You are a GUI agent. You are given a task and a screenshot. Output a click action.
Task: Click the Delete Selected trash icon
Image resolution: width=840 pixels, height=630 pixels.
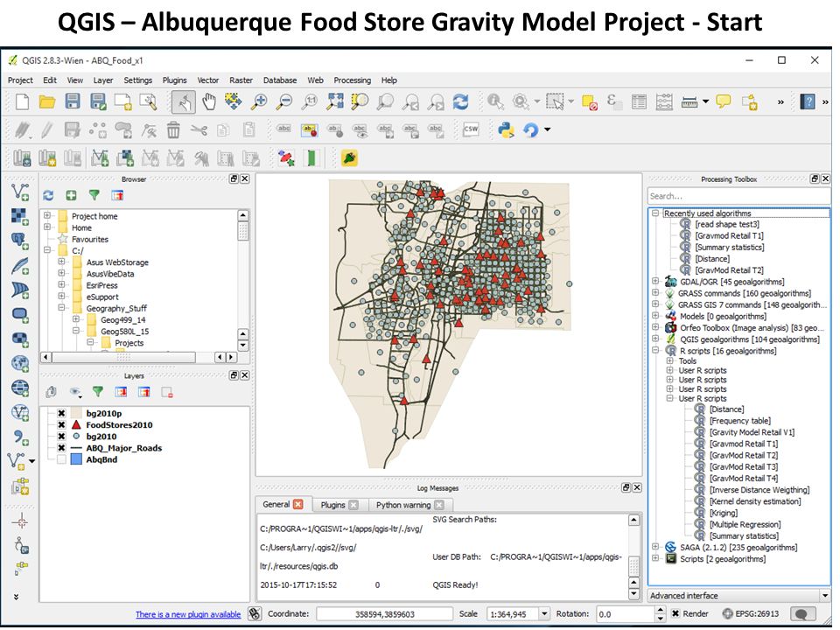point(173,129)
